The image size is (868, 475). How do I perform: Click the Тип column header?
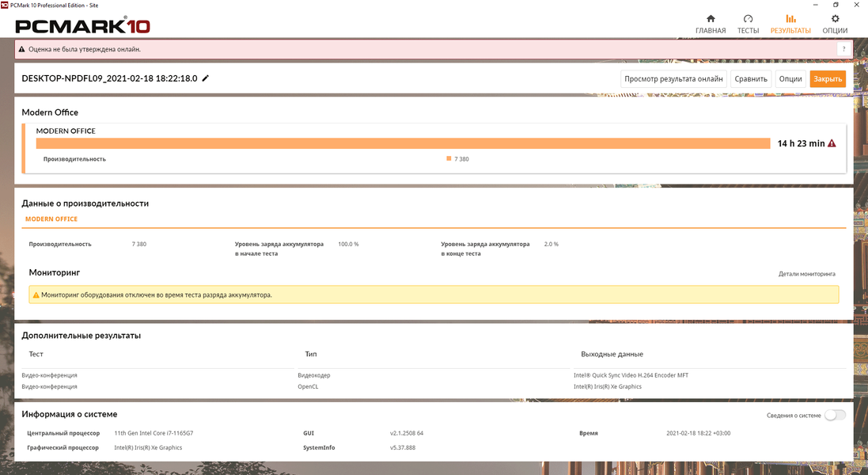[310, 354]
